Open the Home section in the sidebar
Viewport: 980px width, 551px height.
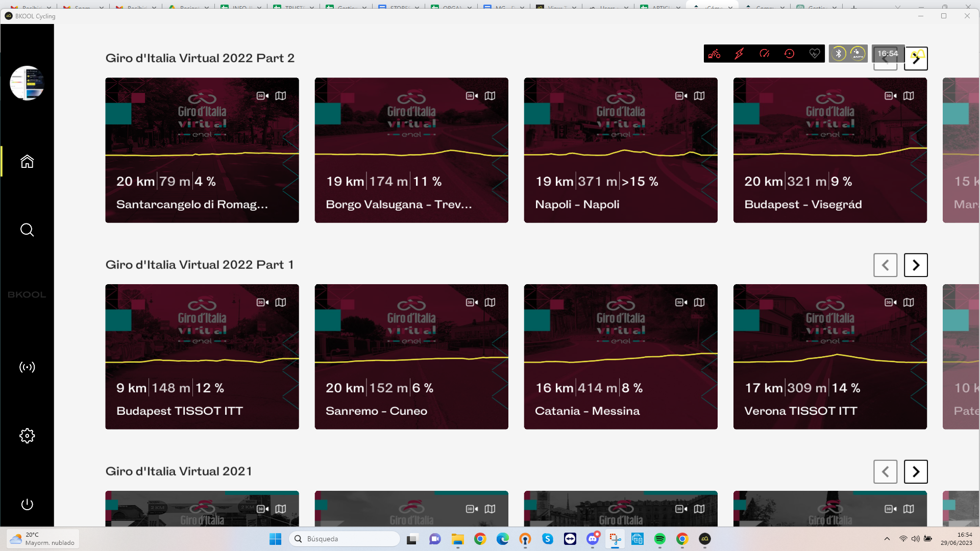coord(27,161)
